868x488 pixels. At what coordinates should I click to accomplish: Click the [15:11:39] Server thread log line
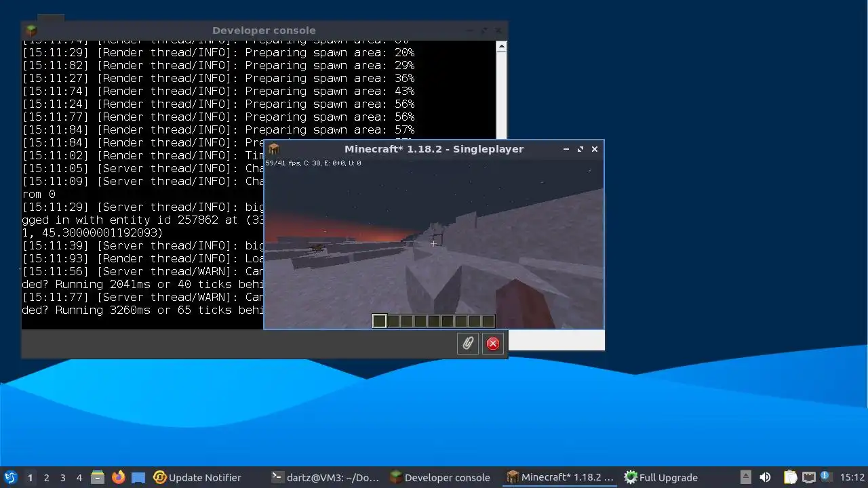tap(142, 246)
